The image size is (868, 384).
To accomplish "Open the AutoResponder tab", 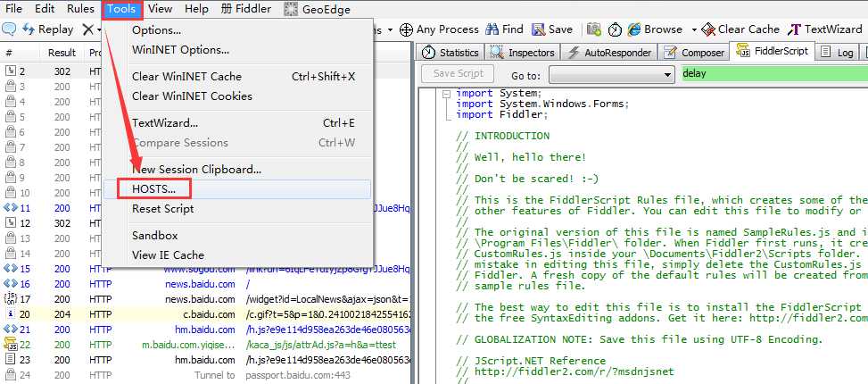I will 610,53.
